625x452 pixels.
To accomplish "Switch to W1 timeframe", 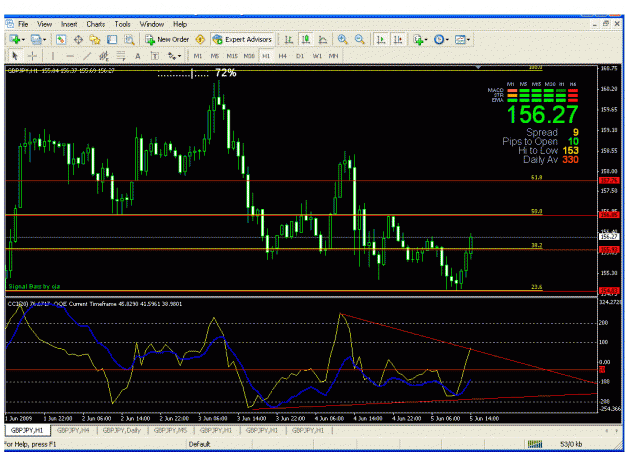I will (x=317, y=56).
